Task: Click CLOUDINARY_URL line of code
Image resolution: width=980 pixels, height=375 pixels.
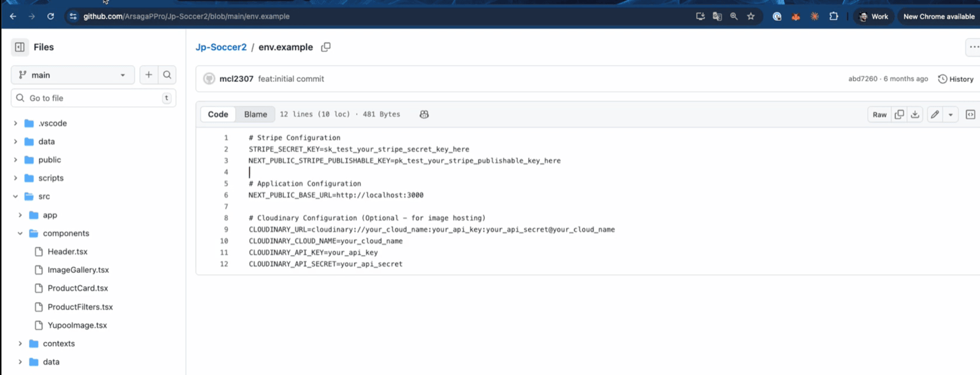Action: (432, 229)
